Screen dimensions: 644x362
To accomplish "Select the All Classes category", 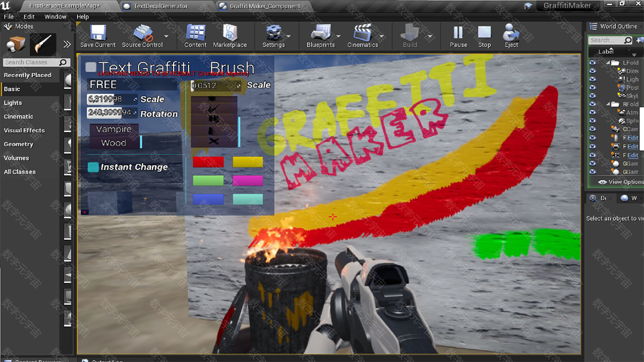I will pos(20,172).
